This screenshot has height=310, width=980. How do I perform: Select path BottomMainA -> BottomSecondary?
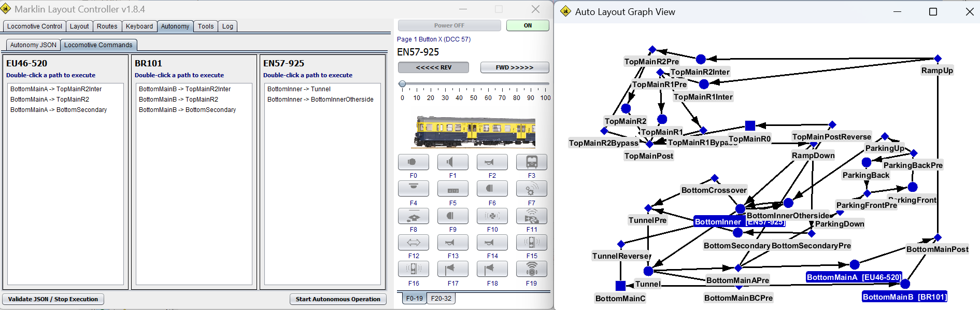coord(59,110)
